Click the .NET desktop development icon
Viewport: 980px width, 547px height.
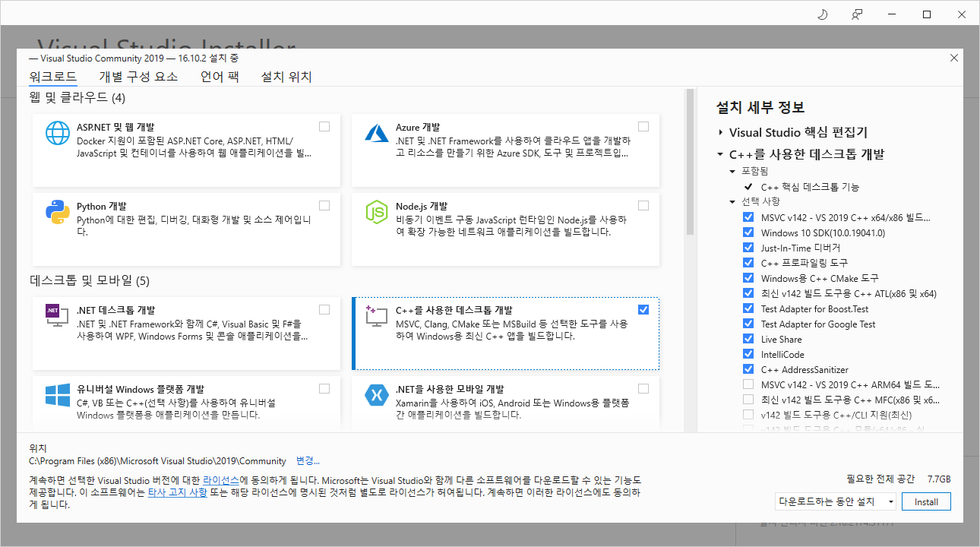tap(58, 316)
